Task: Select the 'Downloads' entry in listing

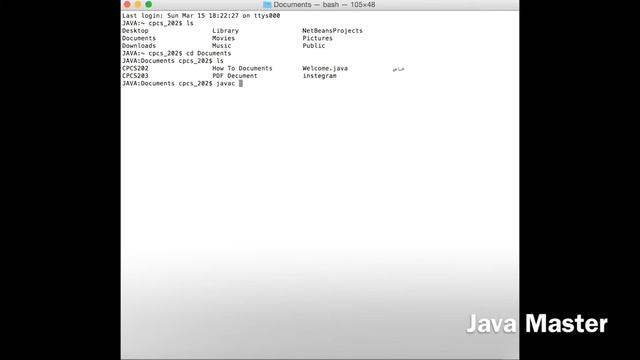Action: tap(139, 46)
